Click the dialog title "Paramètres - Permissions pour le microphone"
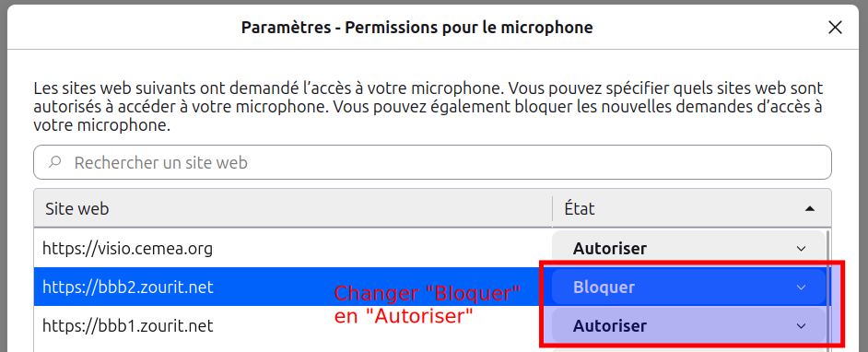Image resolution: width=868 pixels, height=352 pixels. tap(416, 27)
